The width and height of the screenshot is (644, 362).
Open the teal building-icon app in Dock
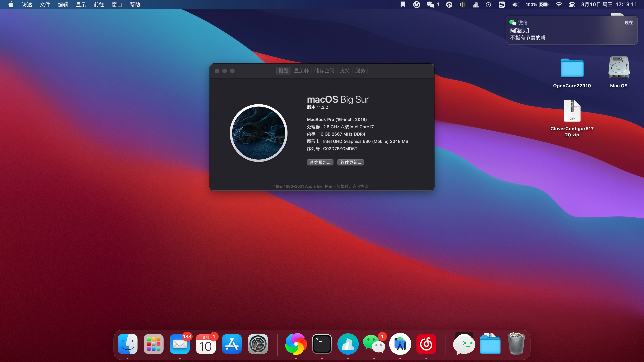click(x=348, y=344)
